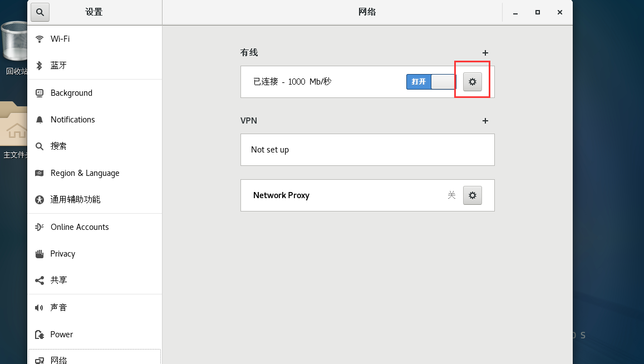Click the 已连接 - 1000 Mb/秒 status text
644x364 pixels.
(292, 82)
